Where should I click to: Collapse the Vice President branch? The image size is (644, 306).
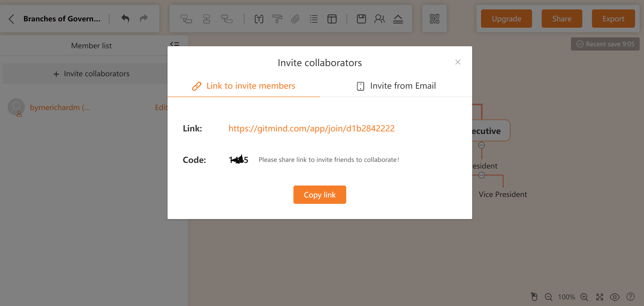[x=482, y=175]
